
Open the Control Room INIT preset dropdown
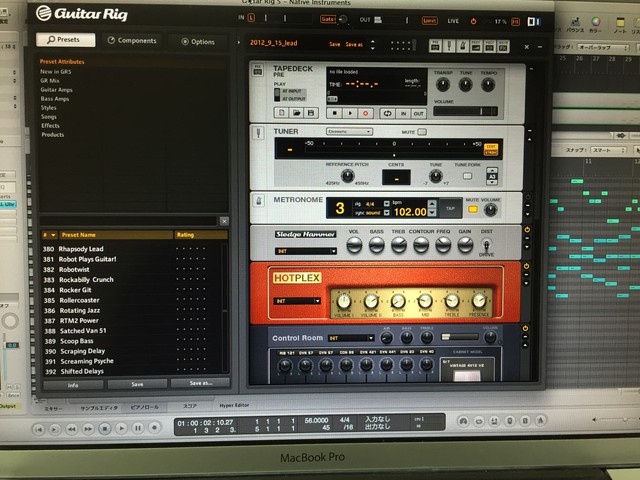351,338
